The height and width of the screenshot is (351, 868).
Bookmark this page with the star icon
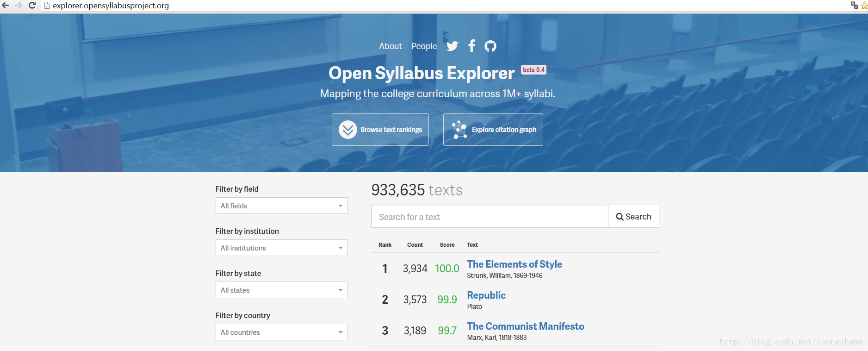864,6
